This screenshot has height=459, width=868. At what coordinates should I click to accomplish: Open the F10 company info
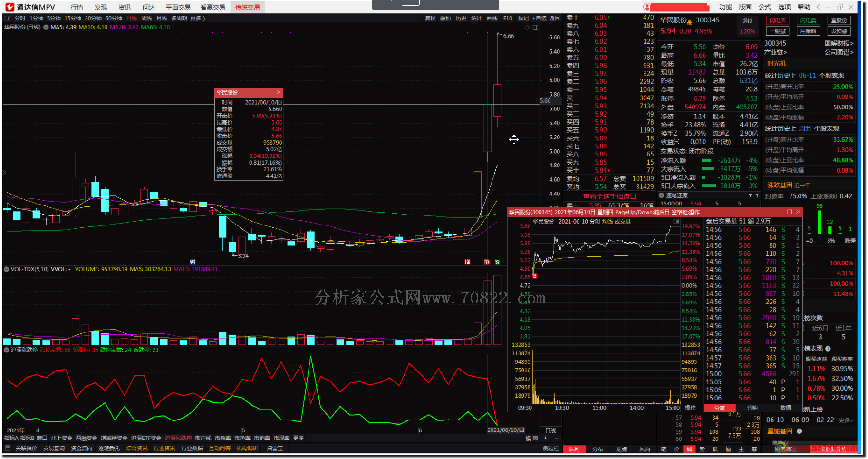508,18
